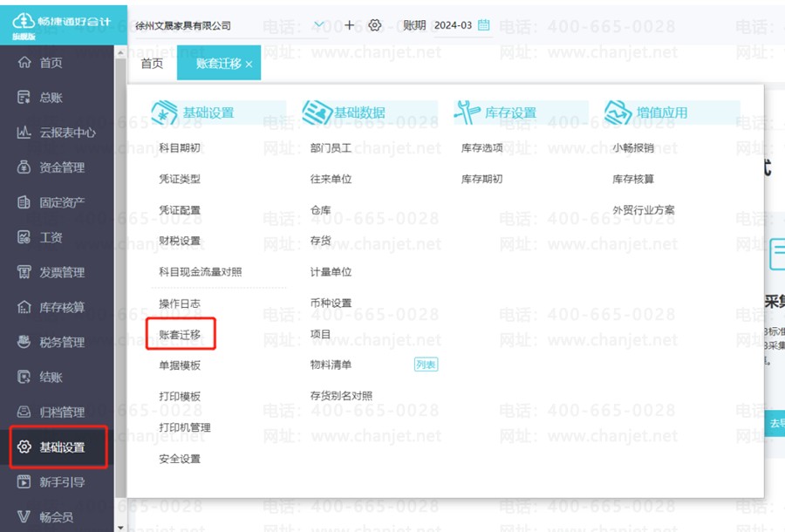Screen dimensions: 785x532
Task: Click the 基础设置 section header icon
Action: [x=164, y=113]
